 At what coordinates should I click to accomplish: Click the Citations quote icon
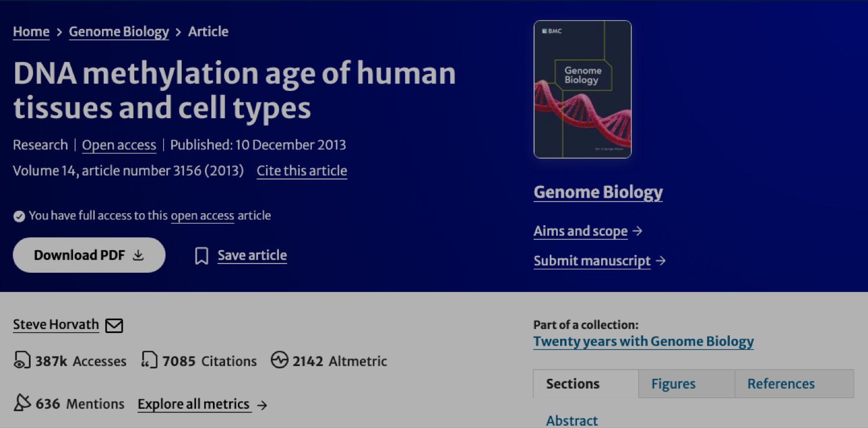click(149, 361)
